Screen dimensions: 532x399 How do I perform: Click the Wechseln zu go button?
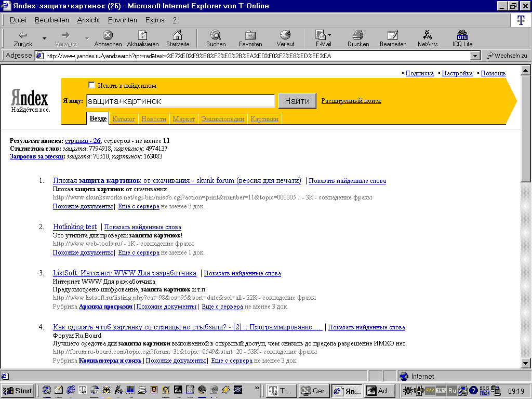pos(507,56)
